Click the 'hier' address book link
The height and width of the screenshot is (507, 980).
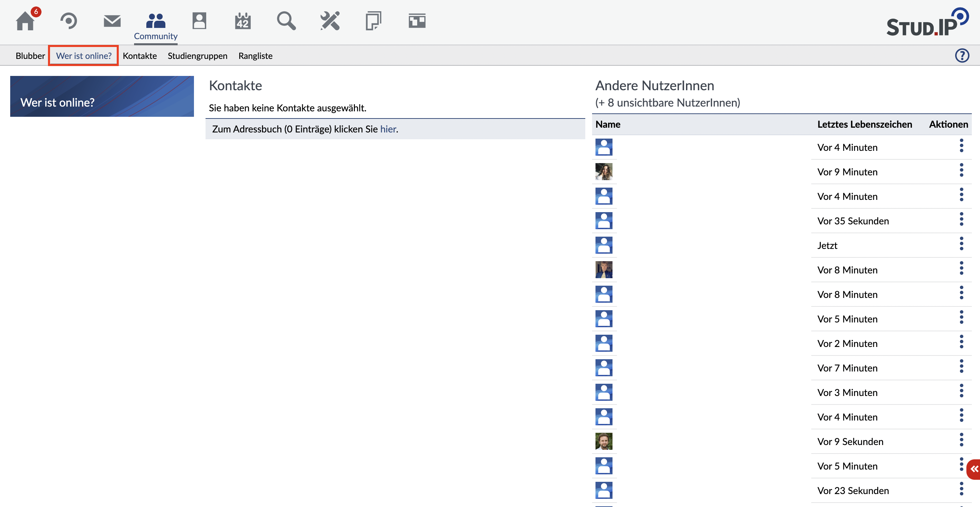388,129
